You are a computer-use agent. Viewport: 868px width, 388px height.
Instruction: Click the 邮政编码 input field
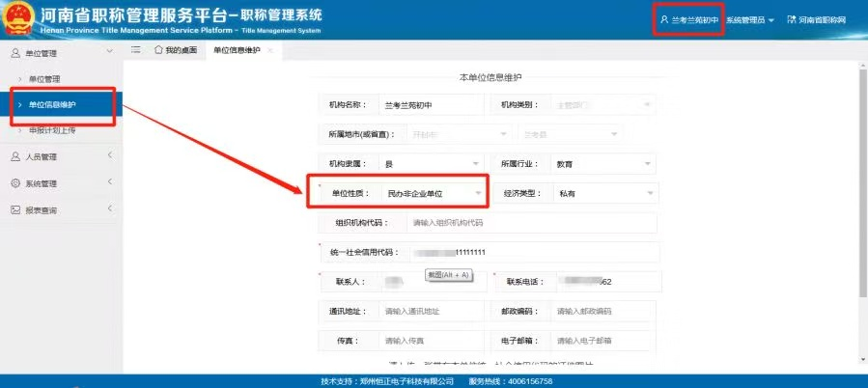click(602, 311)
